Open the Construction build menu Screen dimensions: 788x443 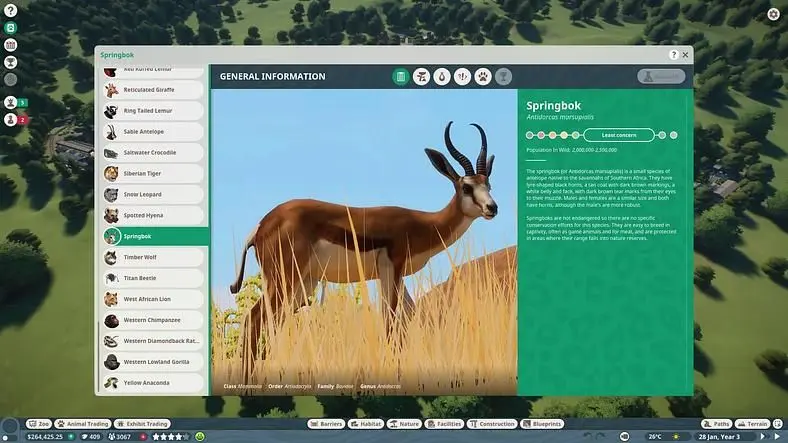[492, 424]
